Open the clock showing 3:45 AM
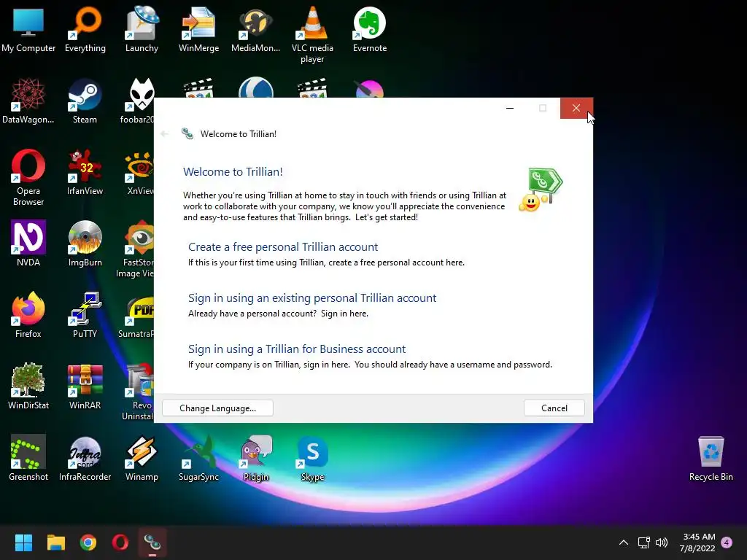Image resolution: width=747 pixels, height=560 pixels. pyautogui.click(x=697, y=542)
